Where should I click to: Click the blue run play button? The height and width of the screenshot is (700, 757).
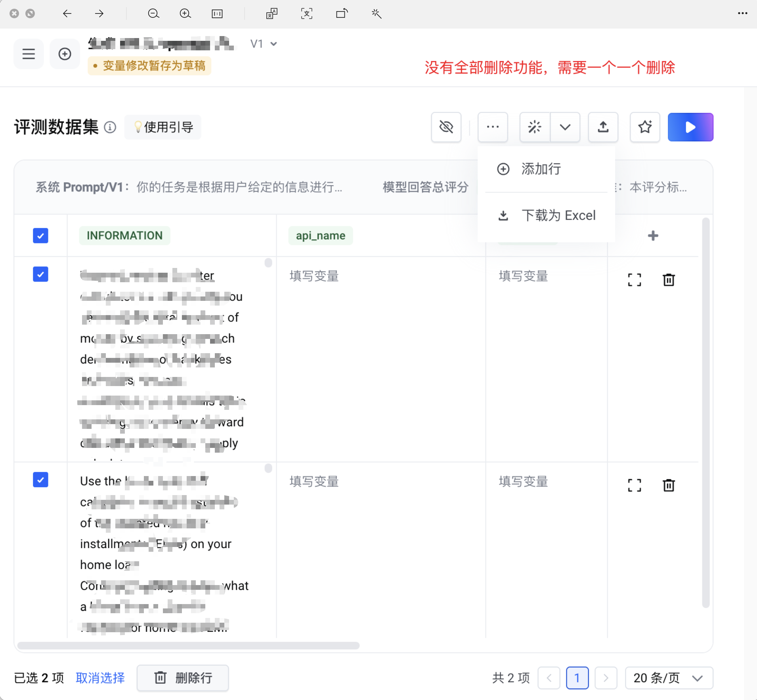point(690,127)
